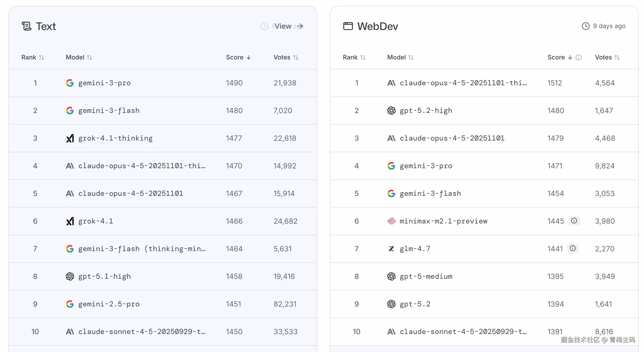This screenshot has width=644, height=352.
Task: Sort WebDev leaderboard by Votes
Action: click(607, 57)
